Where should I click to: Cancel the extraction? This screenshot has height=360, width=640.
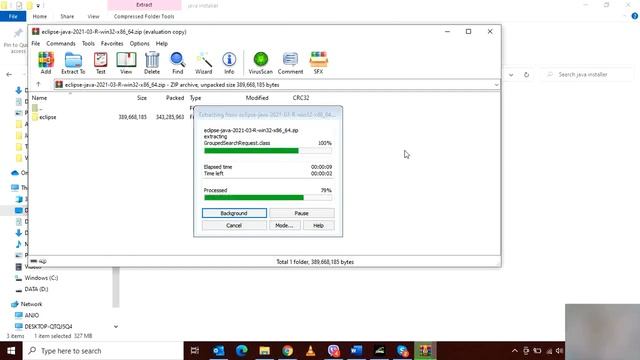234,225
